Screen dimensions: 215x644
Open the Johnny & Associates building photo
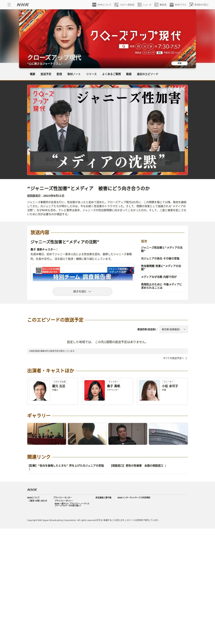(168, 434)
